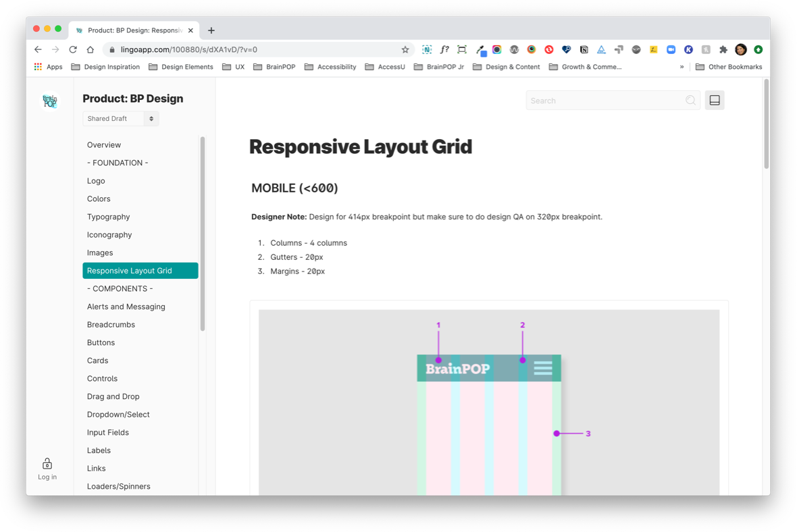
Task: Open the Input Fields section
Action: coord(108,432)
